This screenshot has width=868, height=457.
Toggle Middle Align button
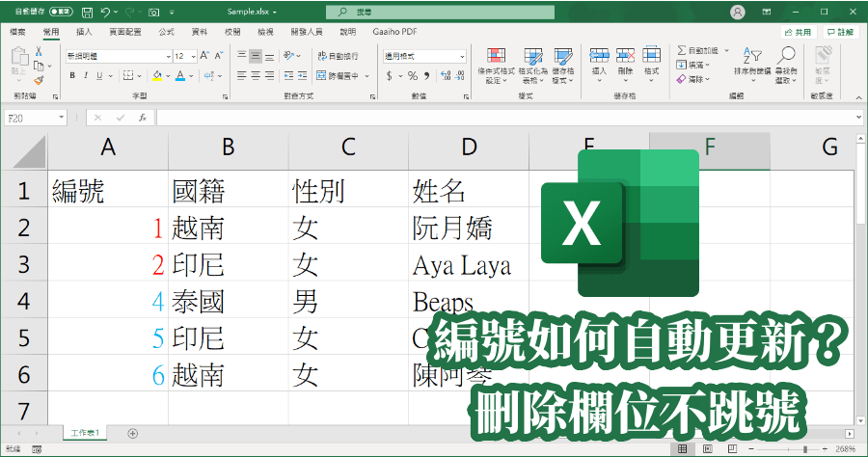point(256,56)
